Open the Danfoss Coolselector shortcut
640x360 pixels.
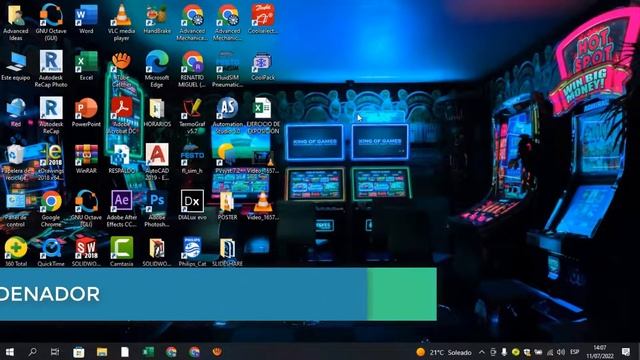263,19
